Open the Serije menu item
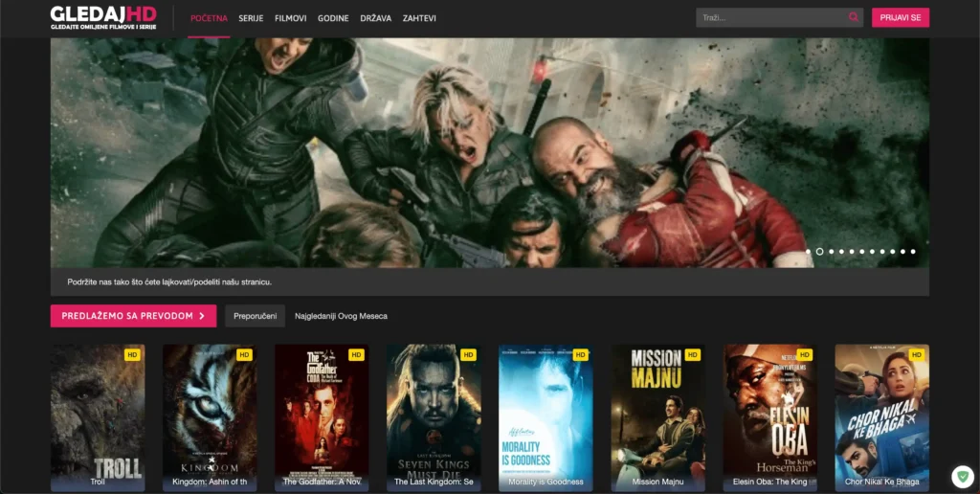 (x=251, y=18)
